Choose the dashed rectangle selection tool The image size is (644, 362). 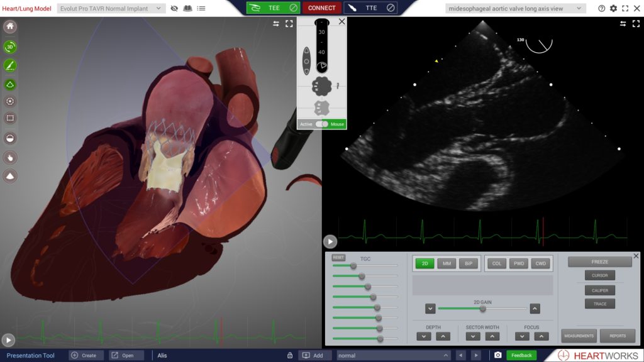pos(10,118)
